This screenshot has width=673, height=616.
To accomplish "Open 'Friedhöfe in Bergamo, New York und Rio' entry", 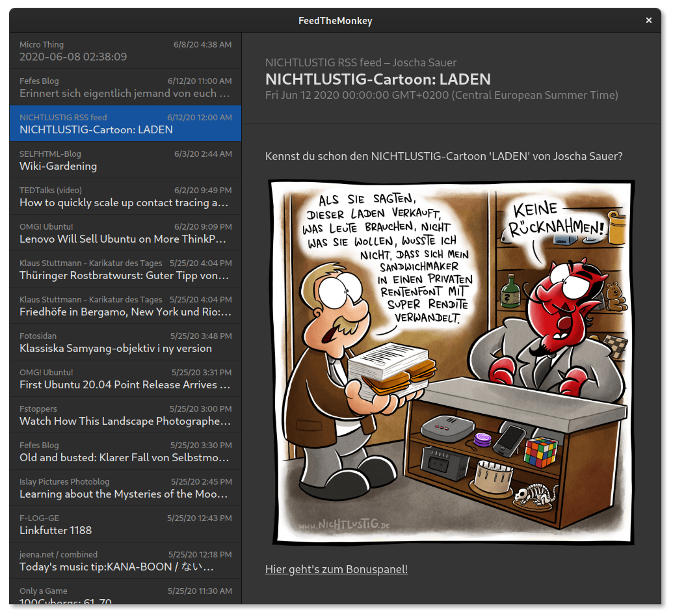I will [x=125, y=306].
